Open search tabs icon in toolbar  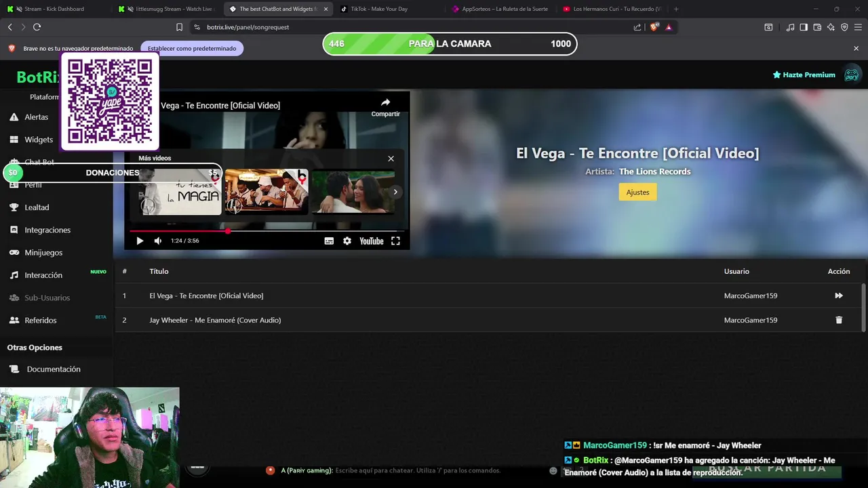768,27
